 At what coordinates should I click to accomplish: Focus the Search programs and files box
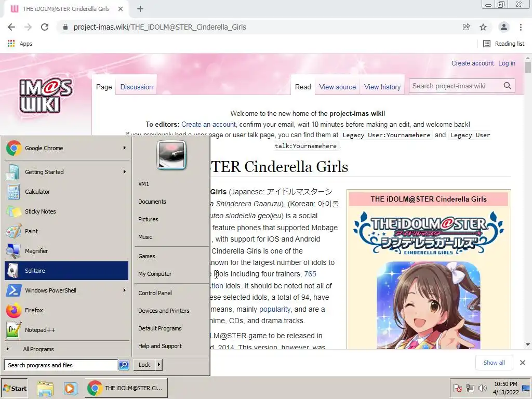pyautogui.click(x=61, y=365)
